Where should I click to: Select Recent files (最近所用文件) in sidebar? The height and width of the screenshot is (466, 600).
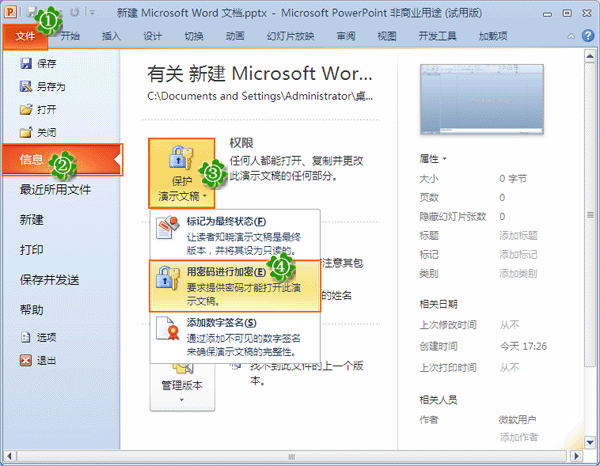pos(55,189)
